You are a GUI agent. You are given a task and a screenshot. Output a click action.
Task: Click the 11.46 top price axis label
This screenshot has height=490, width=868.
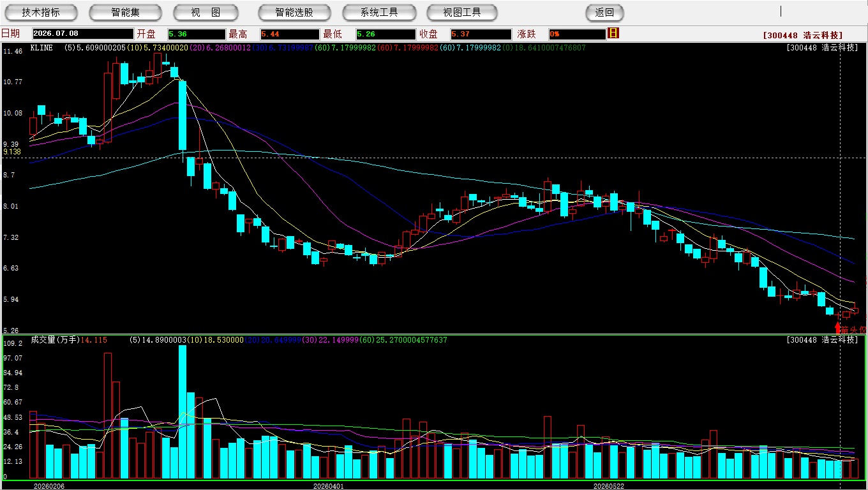12,51
